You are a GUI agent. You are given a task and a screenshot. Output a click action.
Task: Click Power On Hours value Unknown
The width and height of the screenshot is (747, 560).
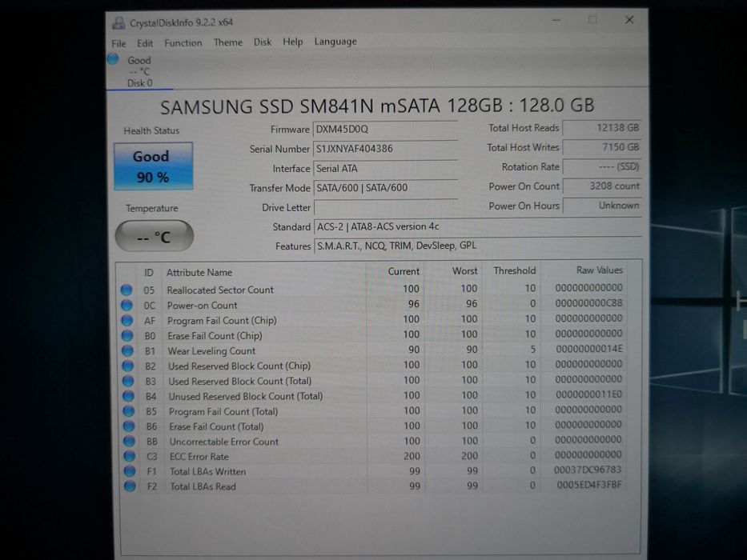click(x=602, y=206)
